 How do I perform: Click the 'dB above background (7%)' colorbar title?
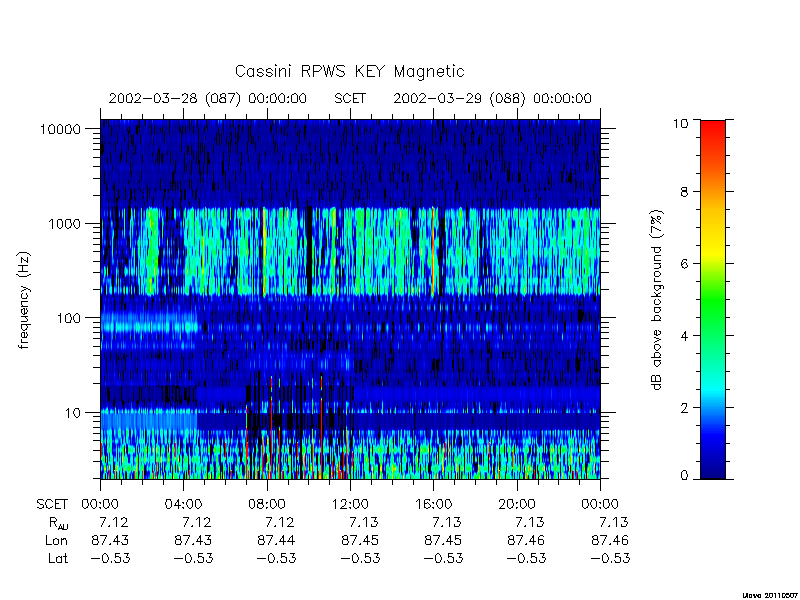point(657,300)
